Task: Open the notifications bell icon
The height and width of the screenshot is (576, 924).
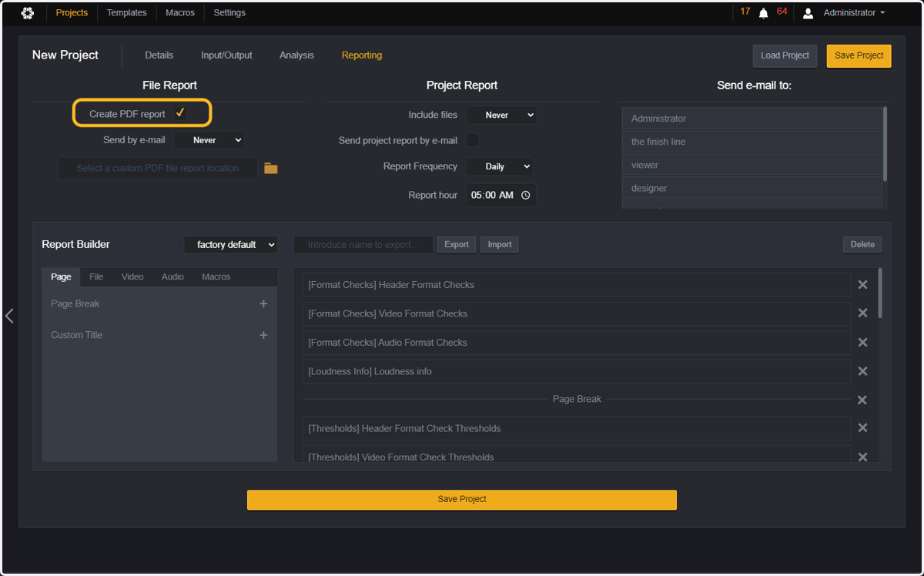Action: (x=764, y=13)
